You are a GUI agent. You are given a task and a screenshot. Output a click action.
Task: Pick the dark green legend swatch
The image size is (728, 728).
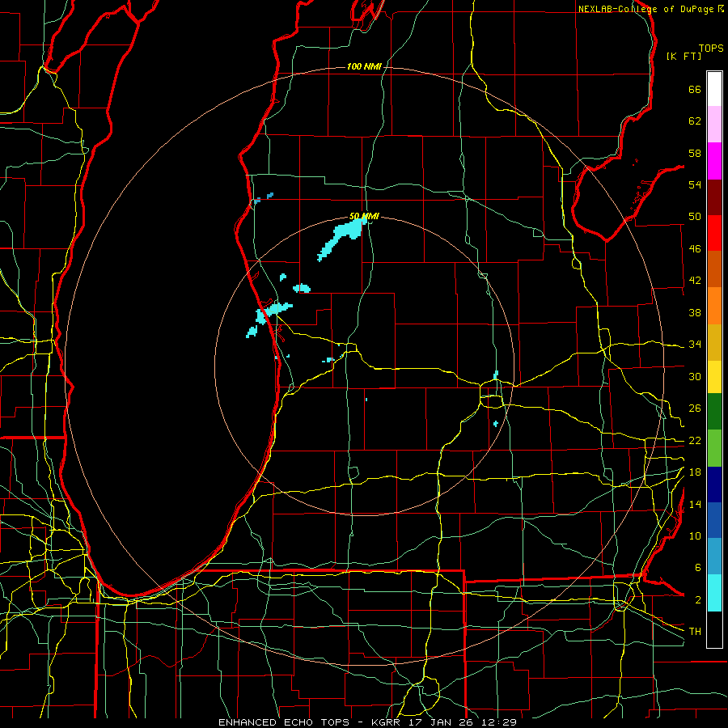pyautogui.click(x=714, y=412)
